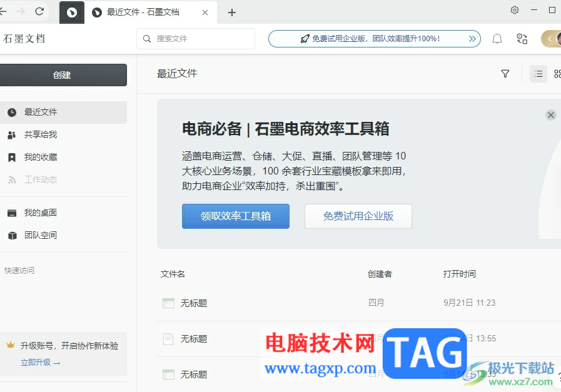Click the 创建者 column header
The height and width of the screenshot is (392, 561).
click(x=380, y=274)
